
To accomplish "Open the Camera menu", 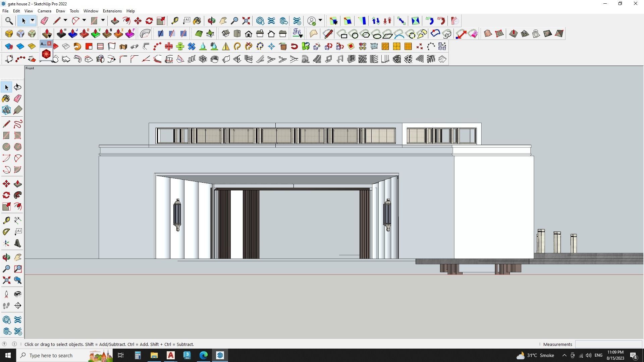I will (x=44, y=11).
